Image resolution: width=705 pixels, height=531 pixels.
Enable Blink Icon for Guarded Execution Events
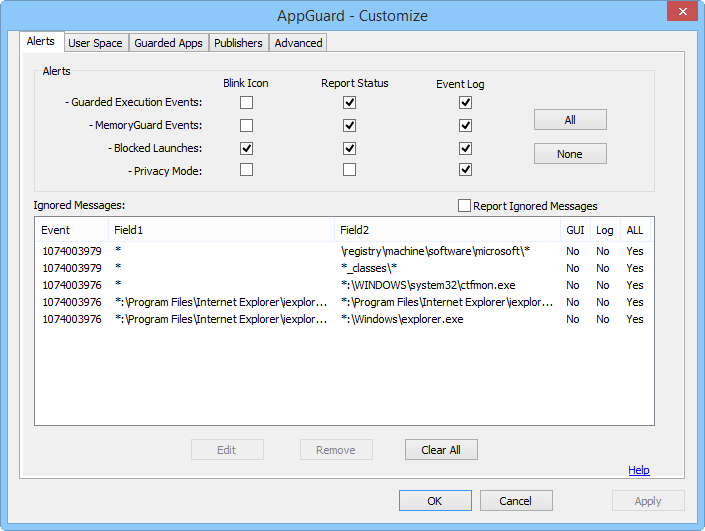click(x=246, y=102)
